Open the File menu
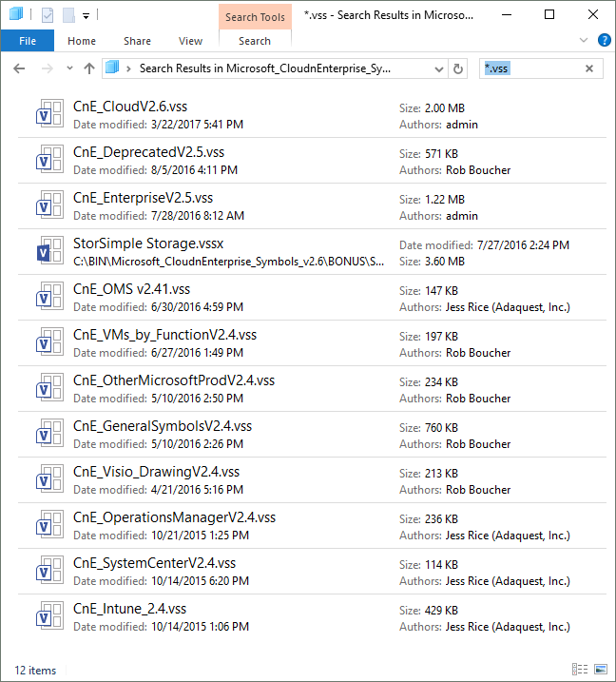Image resolution: width=616 pixels, height=682 pixels. coord(28,41)
